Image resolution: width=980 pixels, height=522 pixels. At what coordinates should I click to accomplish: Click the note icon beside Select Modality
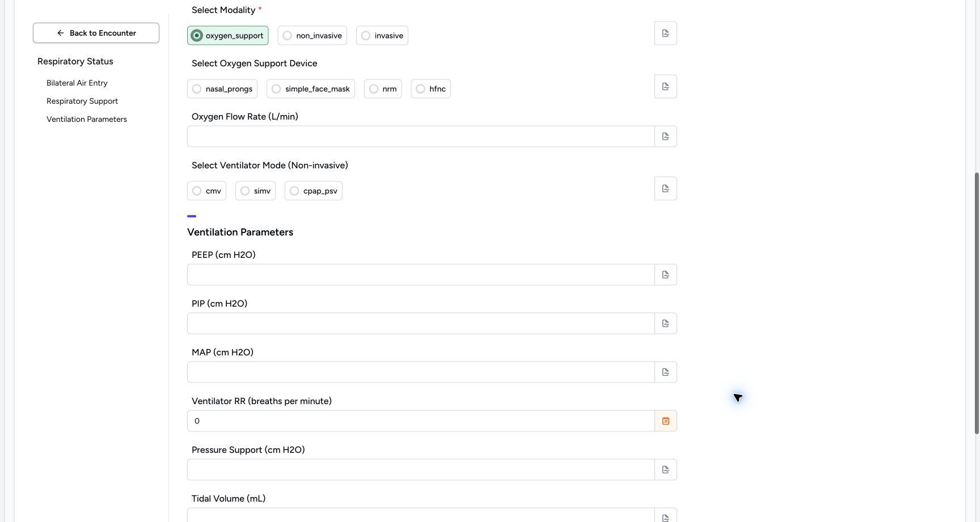click(x=666, y=33)
